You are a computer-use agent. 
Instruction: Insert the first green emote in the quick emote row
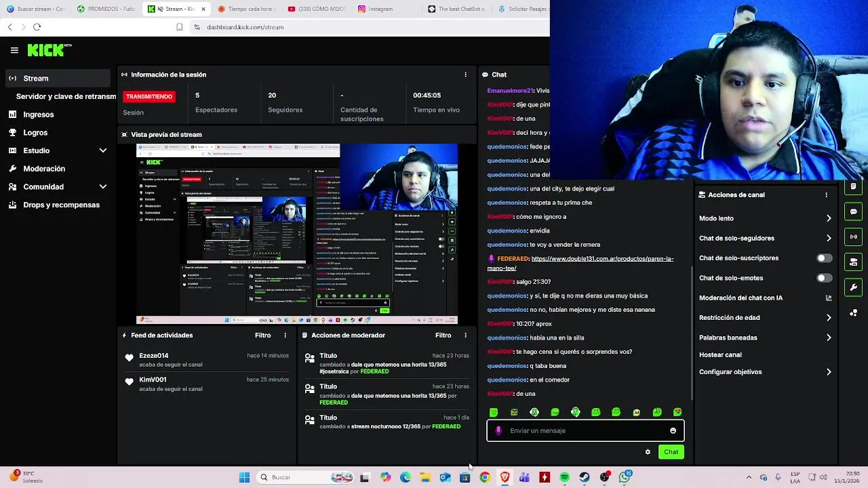[494, 412]
